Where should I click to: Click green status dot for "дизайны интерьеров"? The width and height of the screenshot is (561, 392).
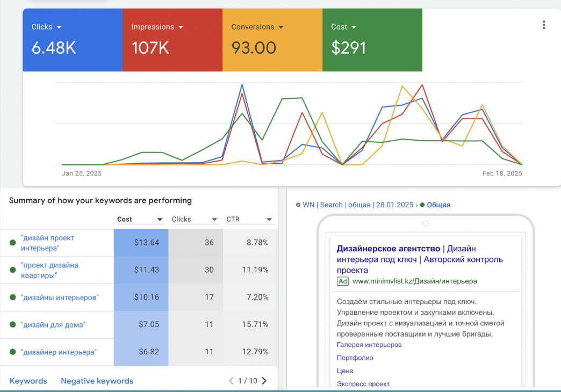tap(13, 297)
